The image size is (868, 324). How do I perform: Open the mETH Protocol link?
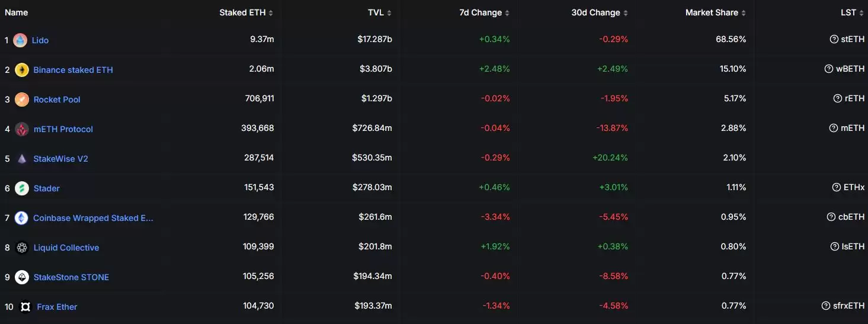[63, 129]
